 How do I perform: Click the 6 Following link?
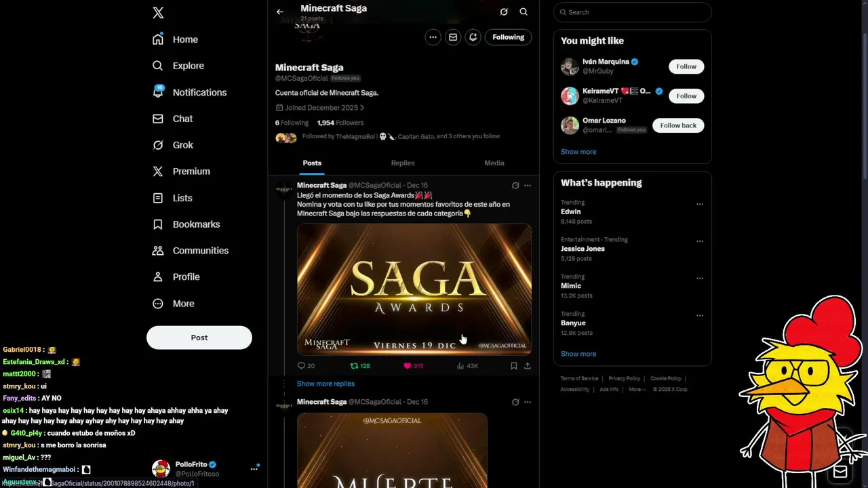coord(292,123)
